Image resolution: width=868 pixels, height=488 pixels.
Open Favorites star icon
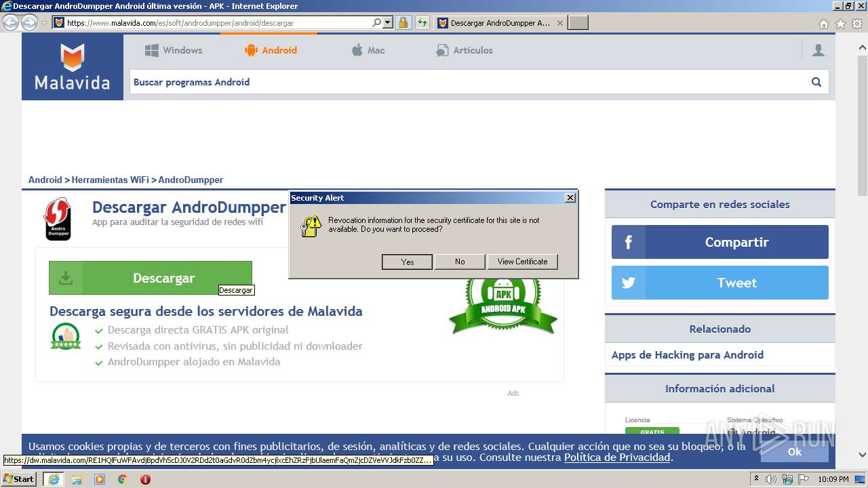pyautogui.click(x=841, y=24)
